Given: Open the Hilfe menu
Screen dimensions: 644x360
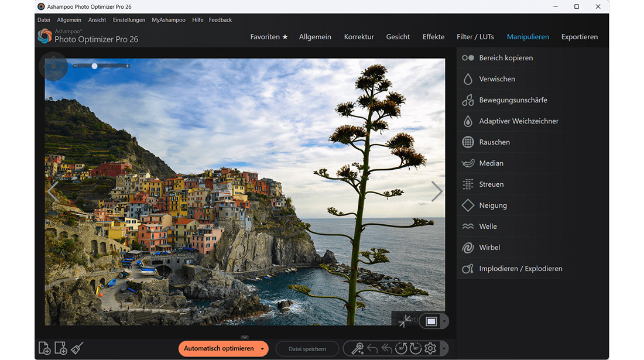Looking at the screenshot, I should point(197,20).
